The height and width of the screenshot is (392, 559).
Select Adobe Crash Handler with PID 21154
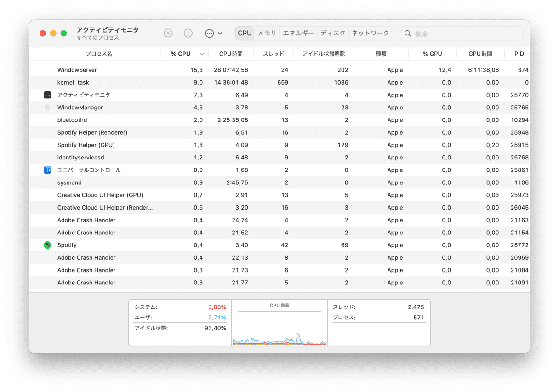(x=279, y=233)
